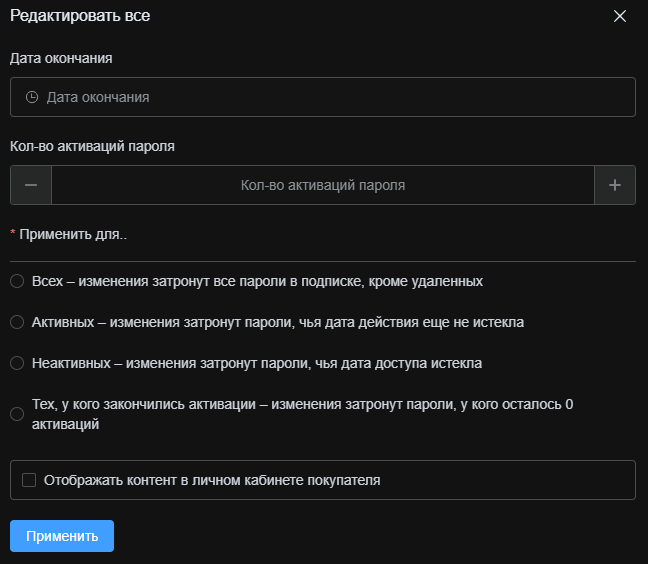Click the 'Применить для..' label
The height and width of the screenshot is (564, 648).
click(73, 234)
